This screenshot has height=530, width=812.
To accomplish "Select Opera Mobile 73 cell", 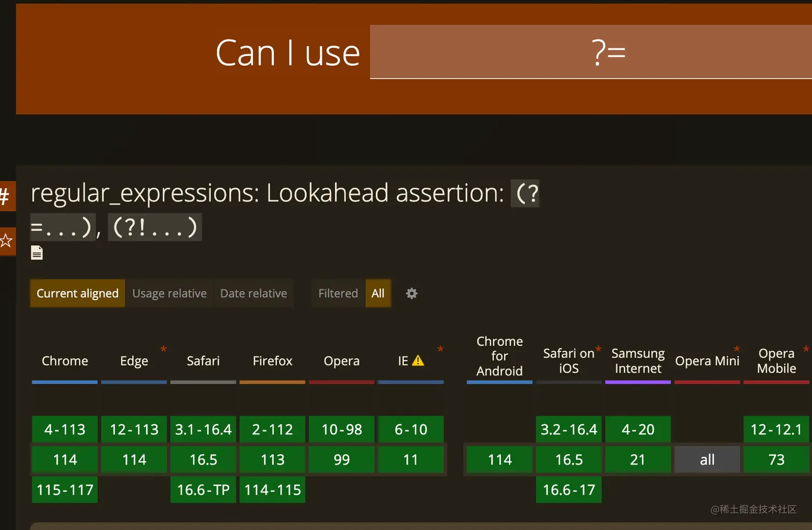I will (x=777, y=460).
